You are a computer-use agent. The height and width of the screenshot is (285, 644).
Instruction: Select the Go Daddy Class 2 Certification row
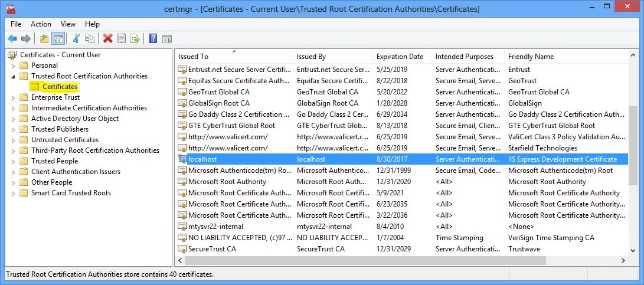[401, 114]
